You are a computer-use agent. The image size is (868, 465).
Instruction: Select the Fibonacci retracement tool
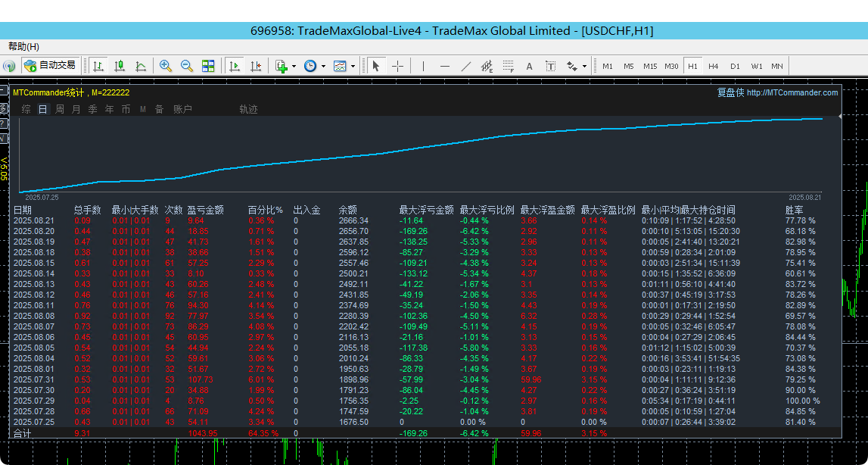point(508,66)
